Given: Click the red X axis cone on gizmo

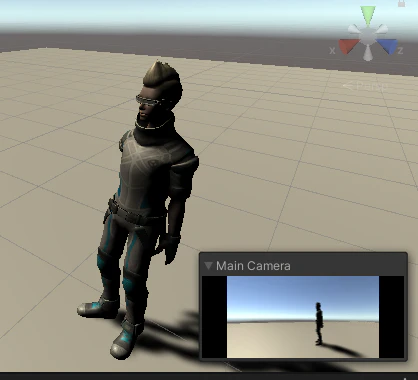Looking at the screenshot, I should pyautogui.click(x=348, y=46).
